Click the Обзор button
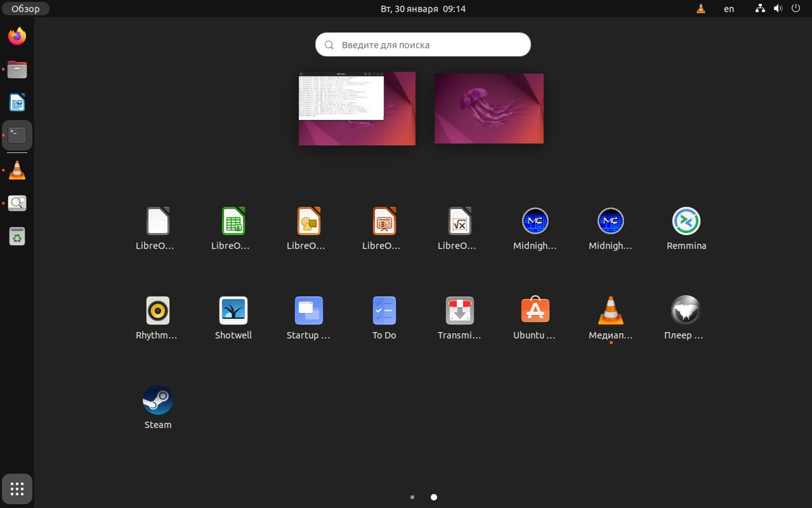This screenshot has width=812, height=508. (x=26, y=9)
